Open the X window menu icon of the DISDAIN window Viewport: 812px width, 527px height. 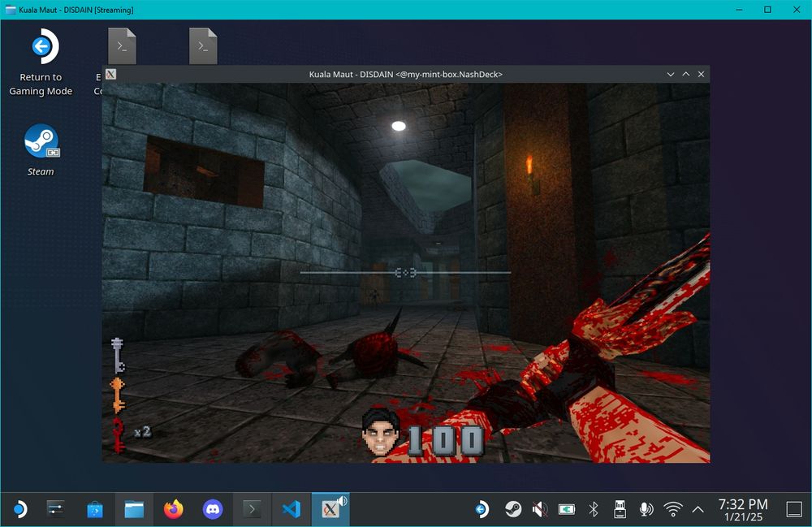(110, 74)
